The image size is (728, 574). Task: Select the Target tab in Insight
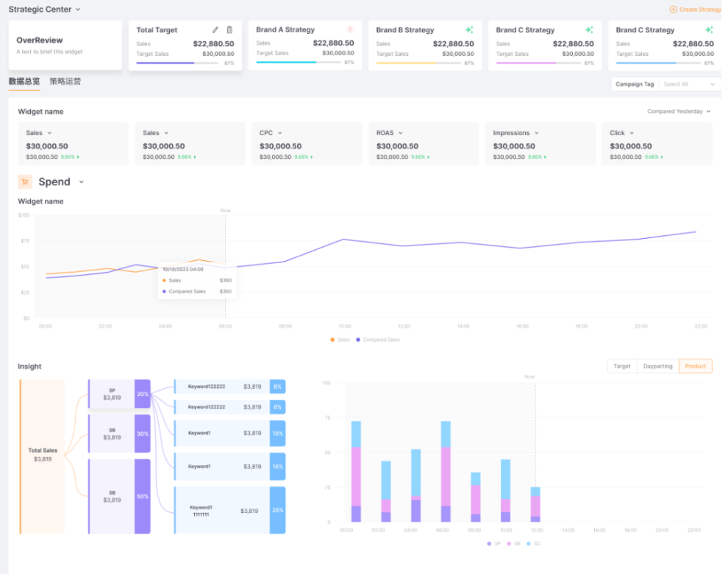621,366
